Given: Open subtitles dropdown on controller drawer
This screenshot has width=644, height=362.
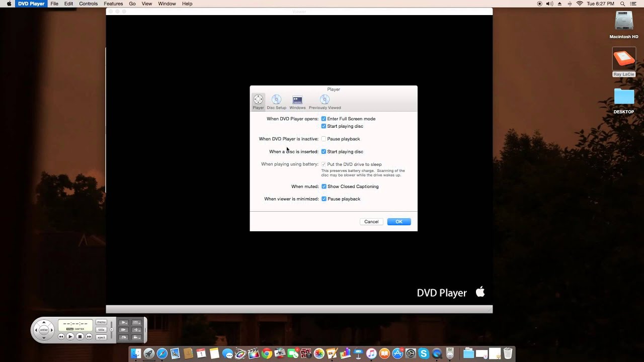Looking at the screenshot, I should click(x=137, y=322).
